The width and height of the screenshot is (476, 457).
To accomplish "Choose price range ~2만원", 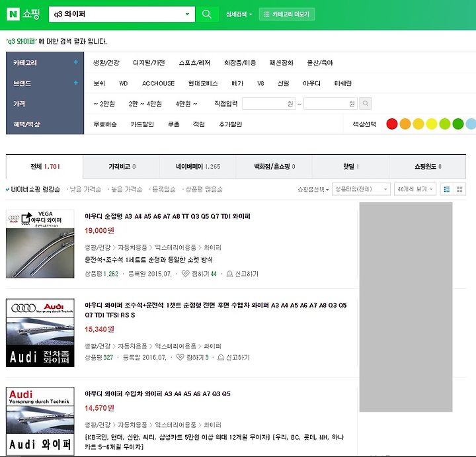I will pyautogui.click(x=104, y=104).
